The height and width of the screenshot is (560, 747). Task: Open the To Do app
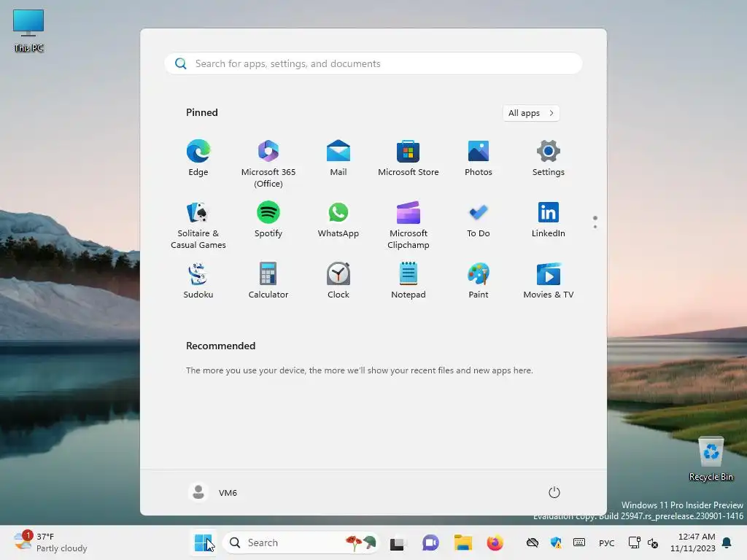pos(479,219)
